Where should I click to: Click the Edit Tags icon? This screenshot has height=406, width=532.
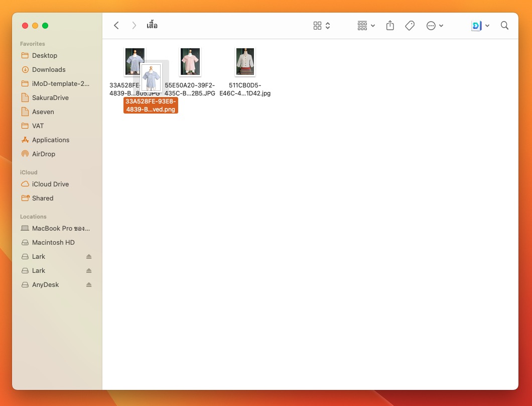coord(410,26)
